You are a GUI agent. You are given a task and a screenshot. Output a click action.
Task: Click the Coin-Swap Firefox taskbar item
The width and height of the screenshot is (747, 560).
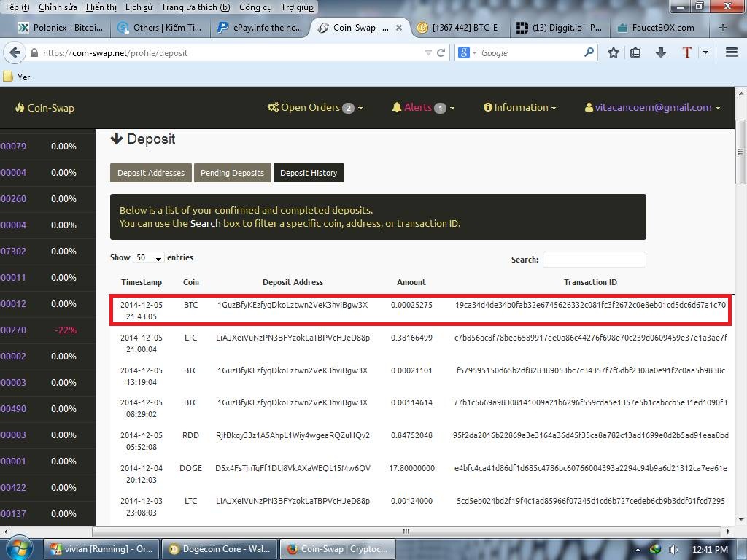click(x=337, y=549)
